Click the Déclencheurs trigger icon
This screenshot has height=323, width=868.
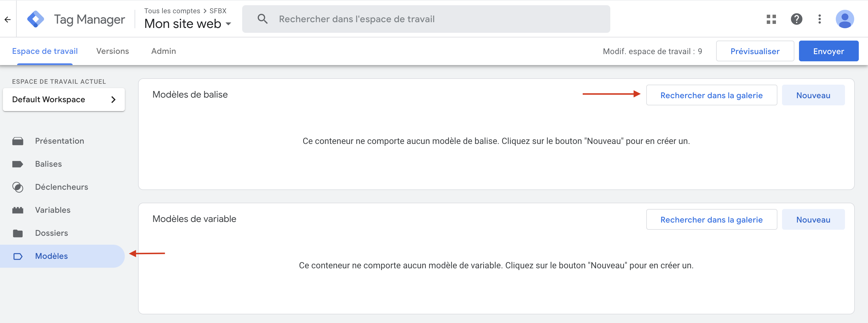pos(18,187)
